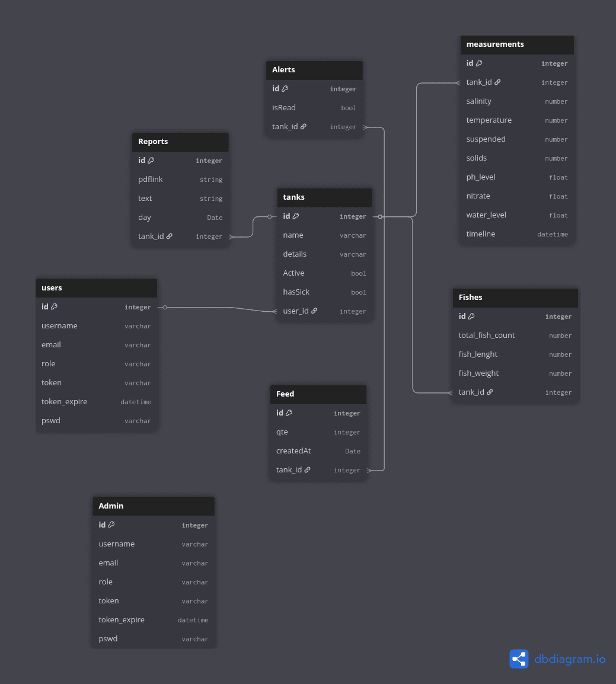This screenshot has width=616, height=684.
Task: Click the role field in Admin table
Action: tap(153, 582)
